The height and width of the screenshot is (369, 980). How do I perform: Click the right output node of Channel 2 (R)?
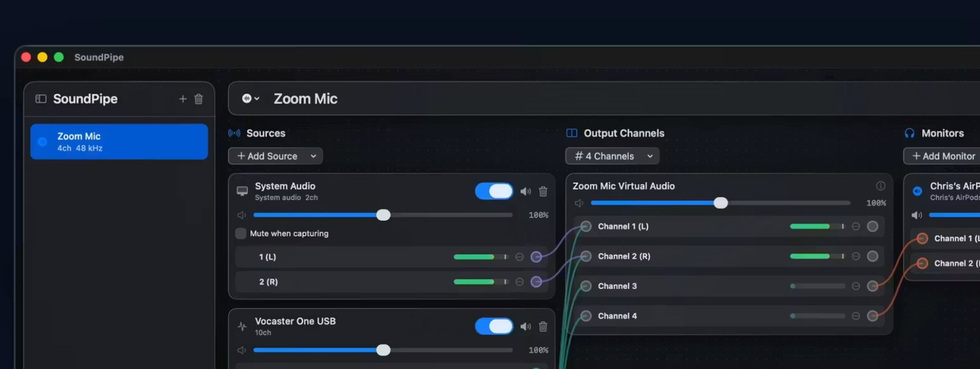coord(873,256)
